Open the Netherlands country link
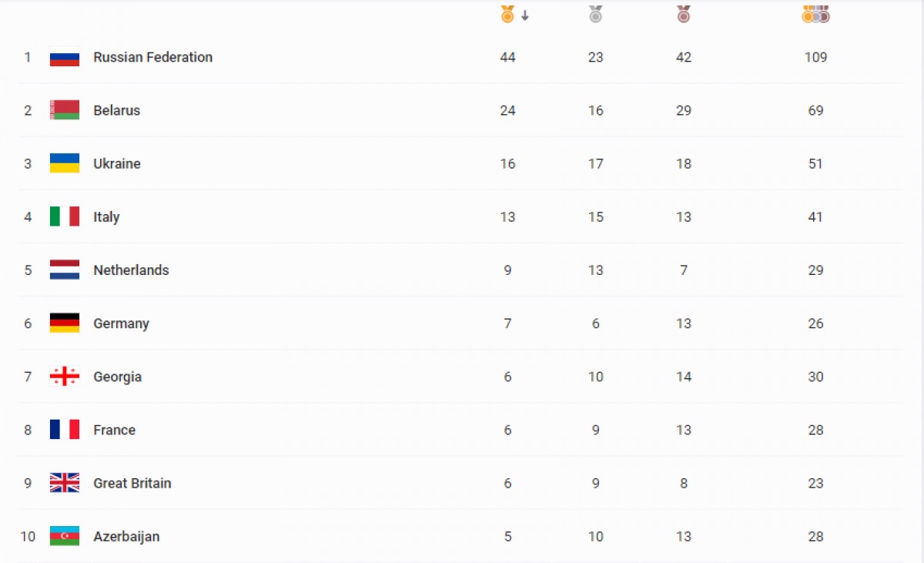The width and height of the screenshot is (924, 563). tap(131, 270)
